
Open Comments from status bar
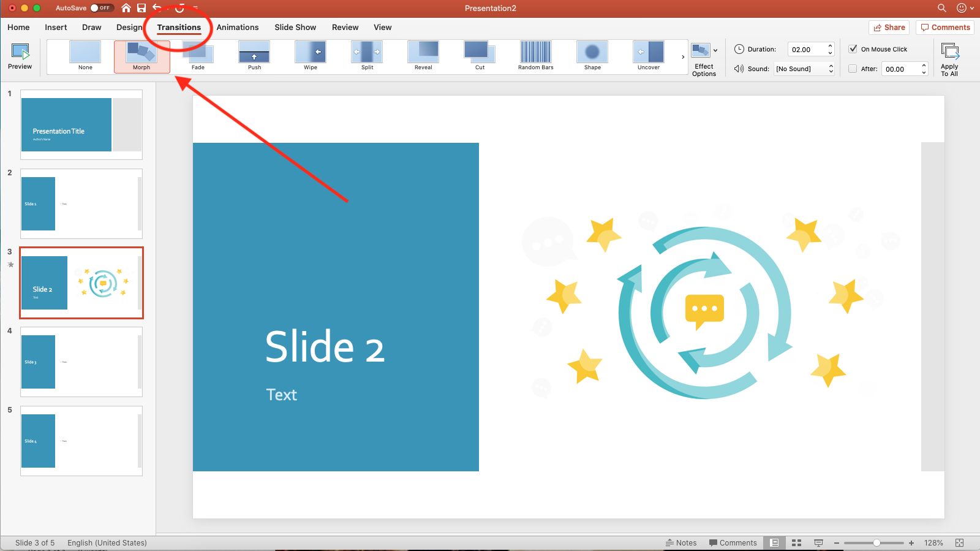pos(733,543)
